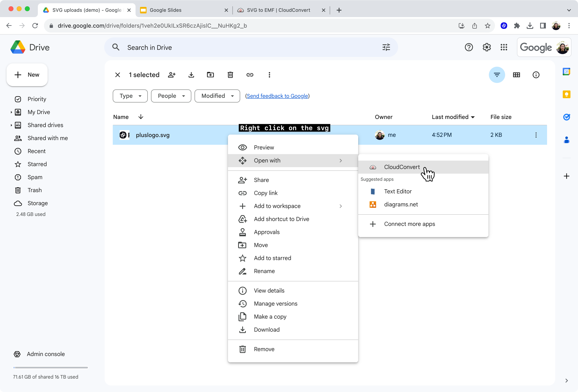The width and height of the screenshot is (578, 392).
Task: Choose Add shortcut to Drive
Action: tap(293, 219)
